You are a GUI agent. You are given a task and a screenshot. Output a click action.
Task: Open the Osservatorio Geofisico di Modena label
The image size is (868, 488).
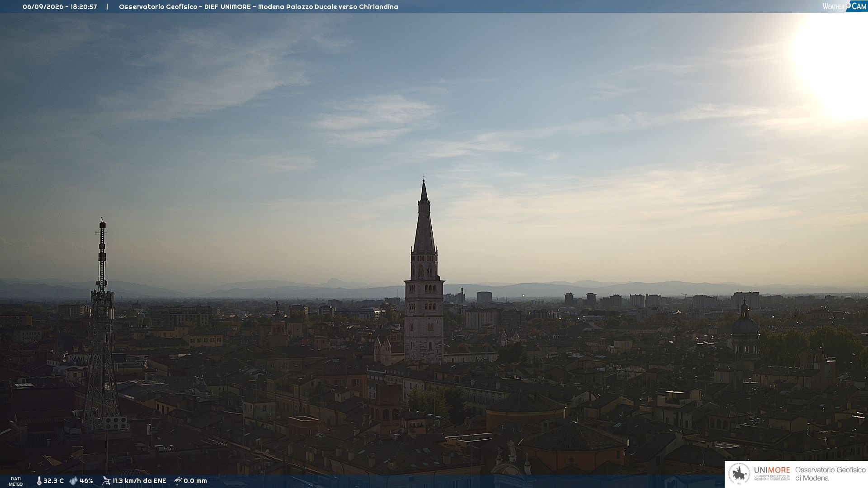[x=830, y=474]
